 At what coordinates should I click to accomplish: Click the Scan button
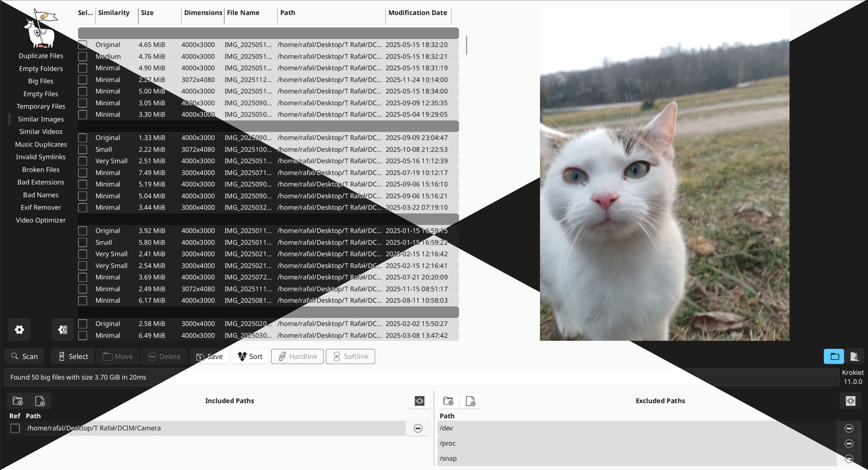[x=24, y=356]
